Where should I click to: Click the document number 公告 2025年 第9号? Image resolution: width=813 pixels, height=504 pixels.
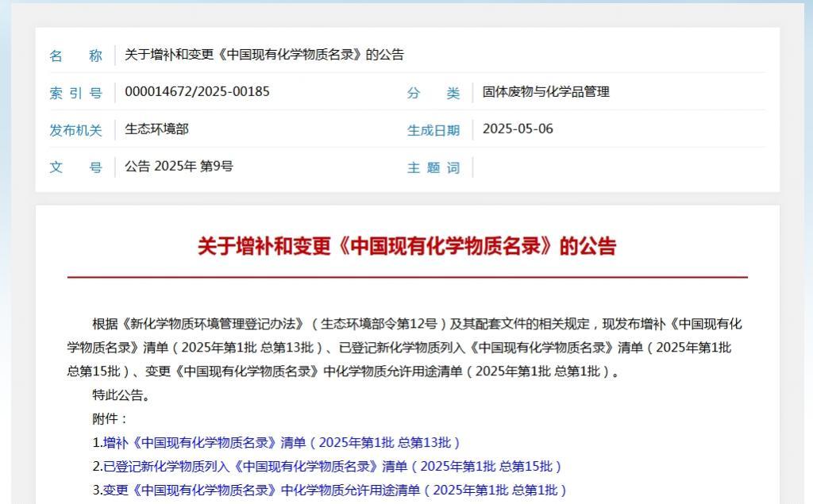pos(179,166)
